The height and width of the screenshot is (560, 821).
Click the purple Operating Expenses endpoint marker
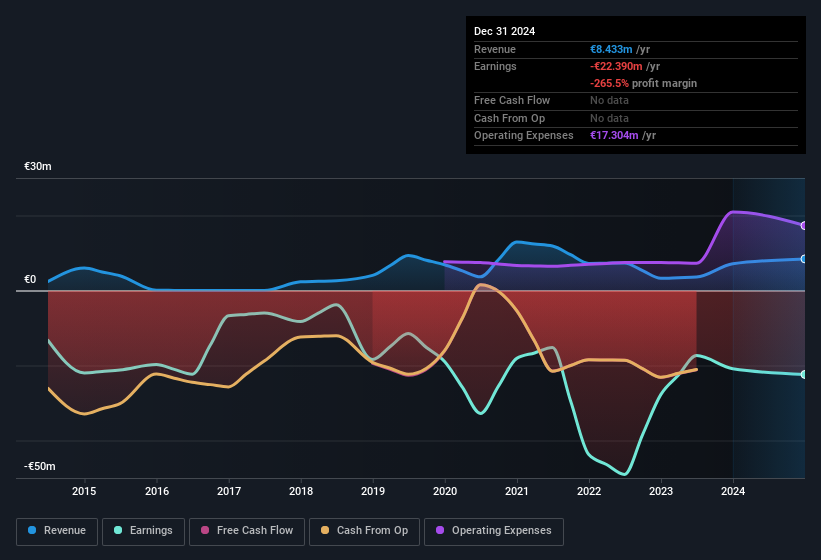(x=804, y=226)
